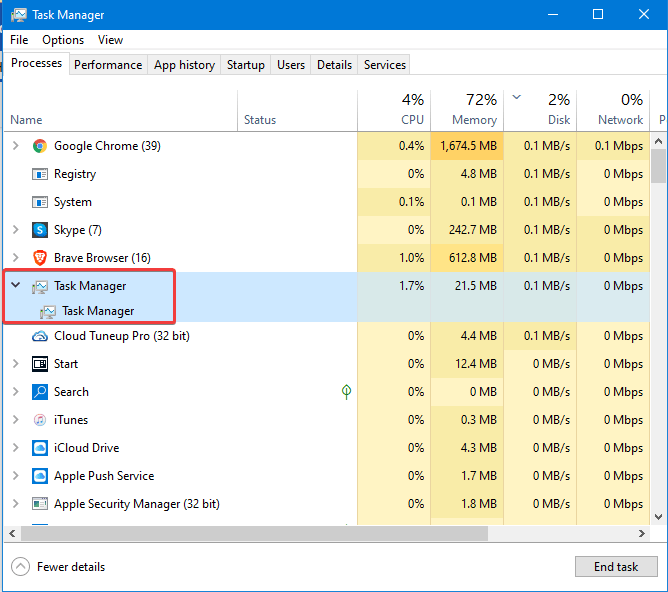Click the Task Manager title bar icon
This screenshot has height=592, width=668.
click(x=18, y=15)
